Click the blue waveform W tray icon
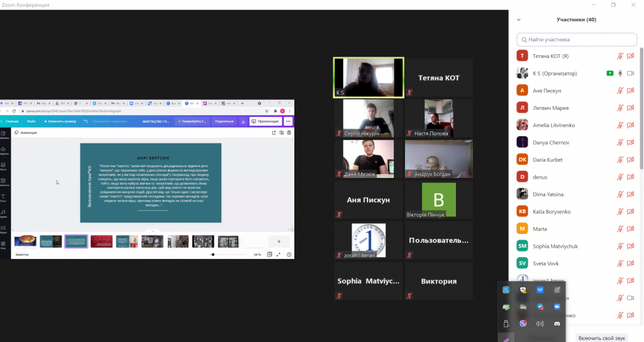 click(x=540, y=290)
